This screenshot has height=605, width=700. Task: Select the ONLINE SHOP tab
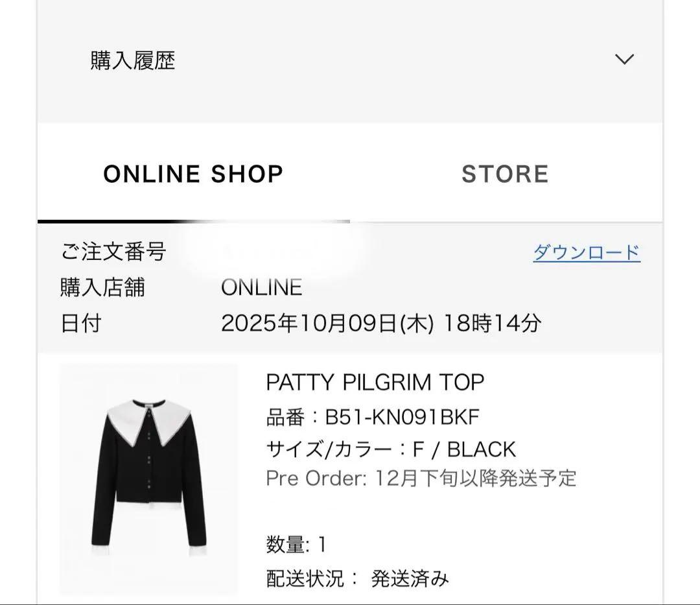point(192,172)
